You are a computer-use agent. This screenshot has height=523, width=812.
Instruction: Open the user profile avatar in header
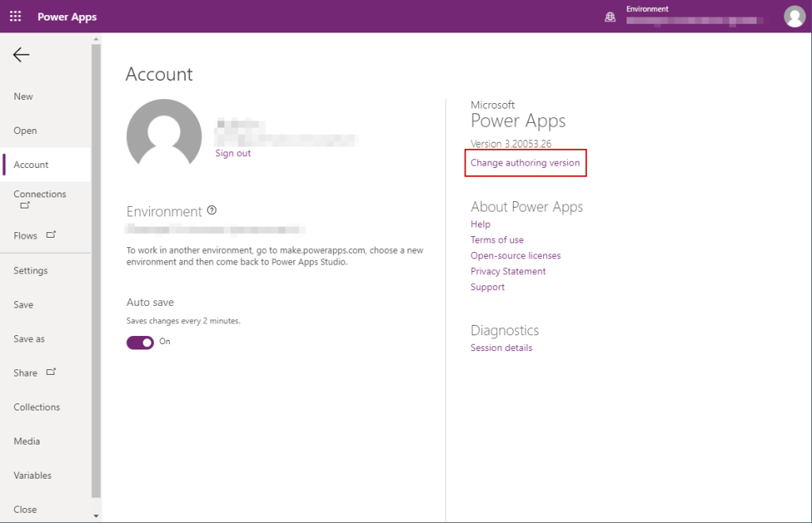(794, 17)
